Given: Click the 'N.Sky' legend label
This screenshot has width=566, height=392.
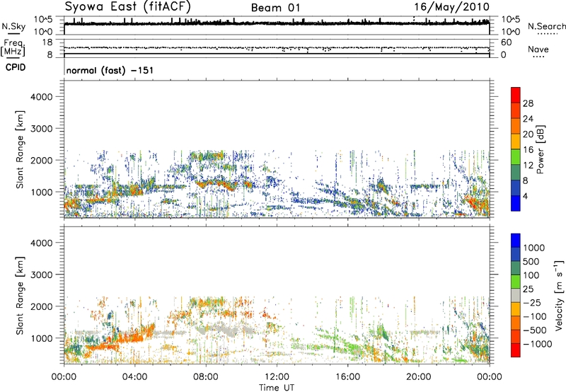Looking at the screenshot, I should click(x=13, y=26).
